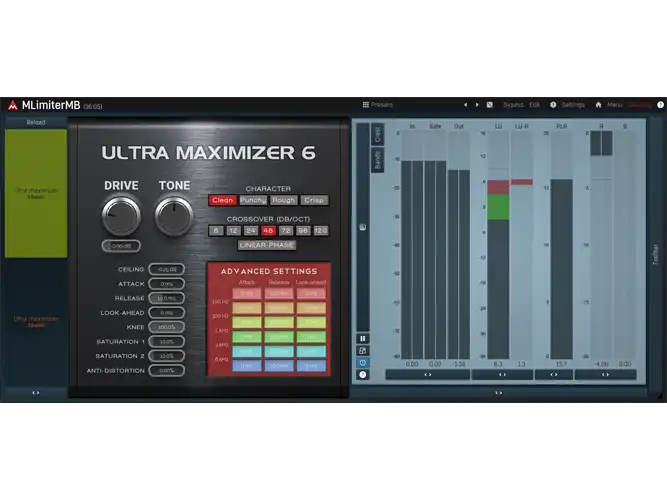
Task: Click small icon on meter's left vertical strip
Action: [x=362, y=227]
